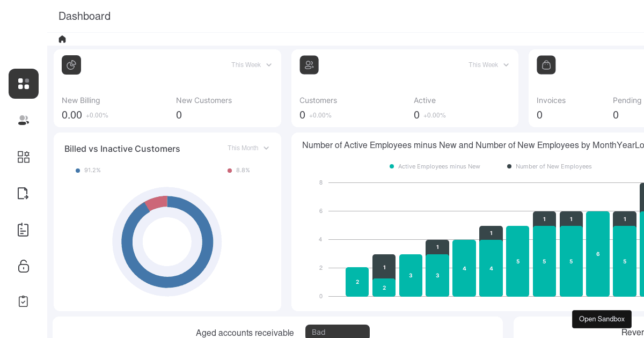Open the users icon in sidebar
This screenshot has width=644, height=338.
pos(24,120)
